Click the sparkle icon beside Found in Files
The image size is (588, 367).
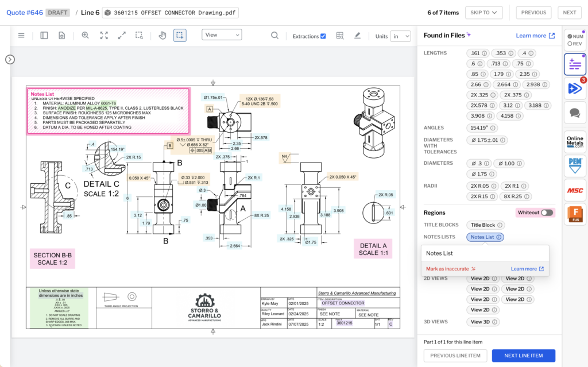point(469,35)
